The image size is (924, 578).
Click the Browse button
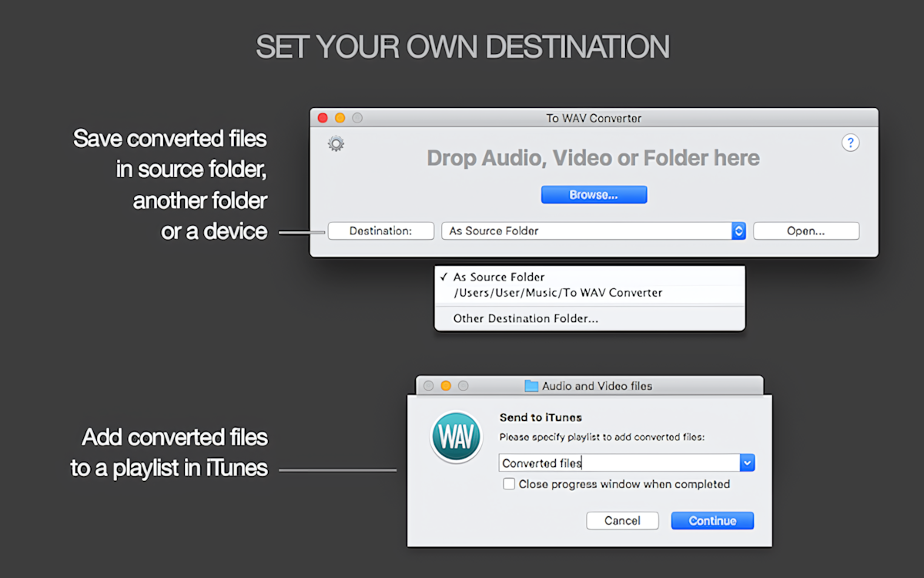point(594,194)
